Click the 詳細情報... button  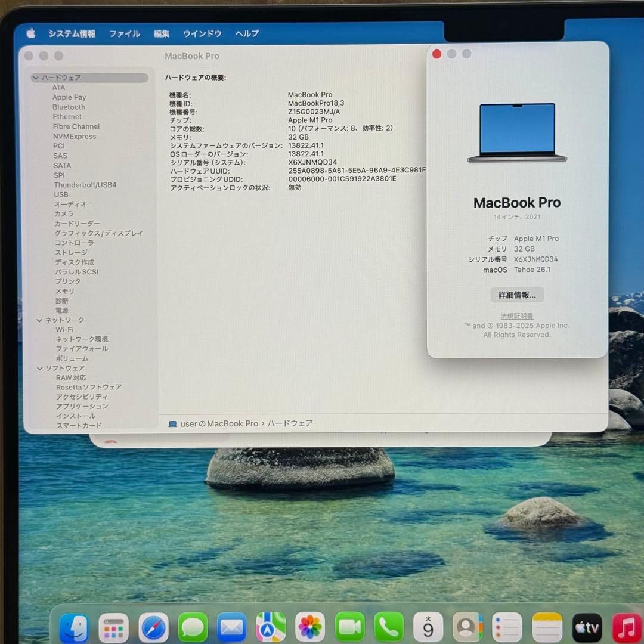[516, 295]
